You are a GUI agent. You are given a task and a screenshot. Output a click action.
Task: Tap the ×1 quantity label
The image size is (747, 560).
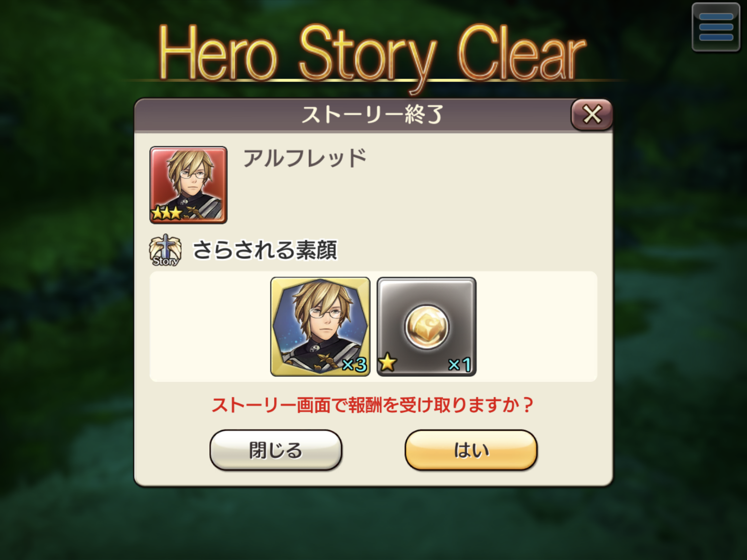point(460,365)
